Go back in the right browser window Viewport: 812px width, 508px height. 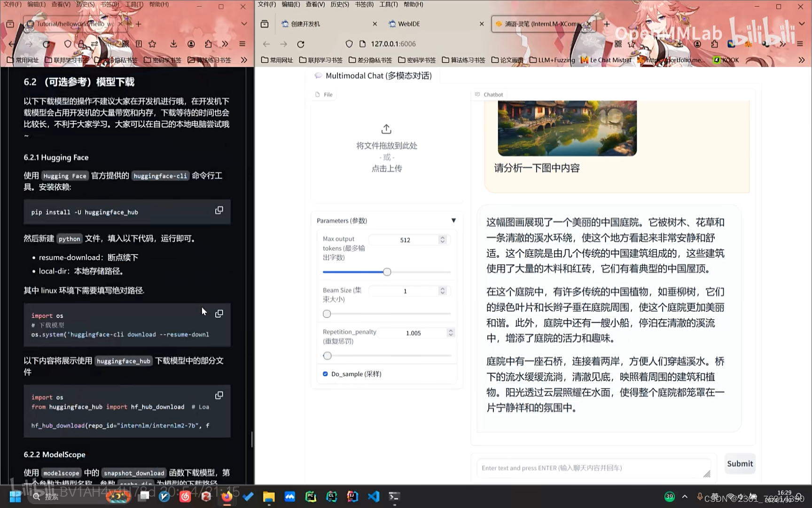266,44
